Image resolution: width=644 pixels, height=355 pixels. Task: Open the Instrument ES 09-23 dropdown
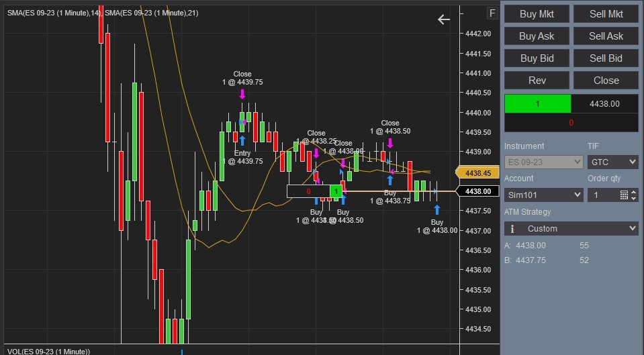coord(544,162)
